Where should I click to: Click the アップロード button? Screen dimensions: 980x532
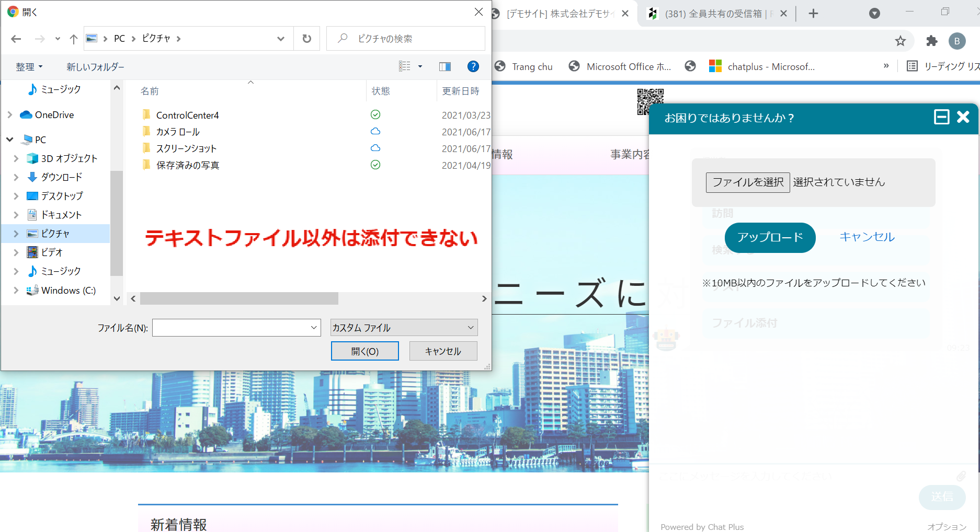tap(770, 237)
